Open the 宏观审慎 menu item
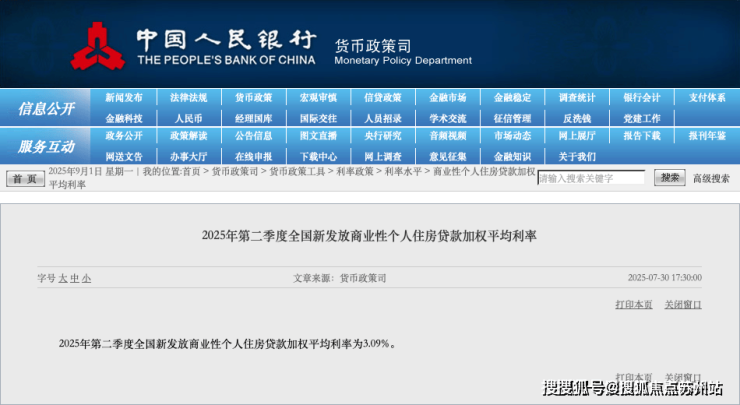The height and width of the screenshot is (405, 740). point(318,98)
